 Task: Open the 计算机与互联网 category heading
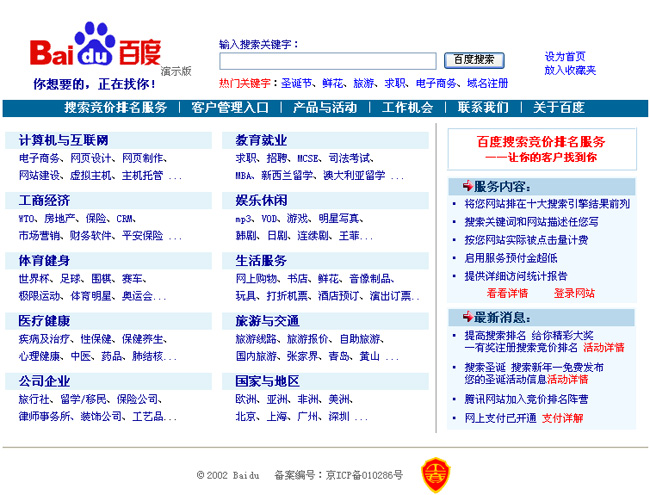point(63,140)
